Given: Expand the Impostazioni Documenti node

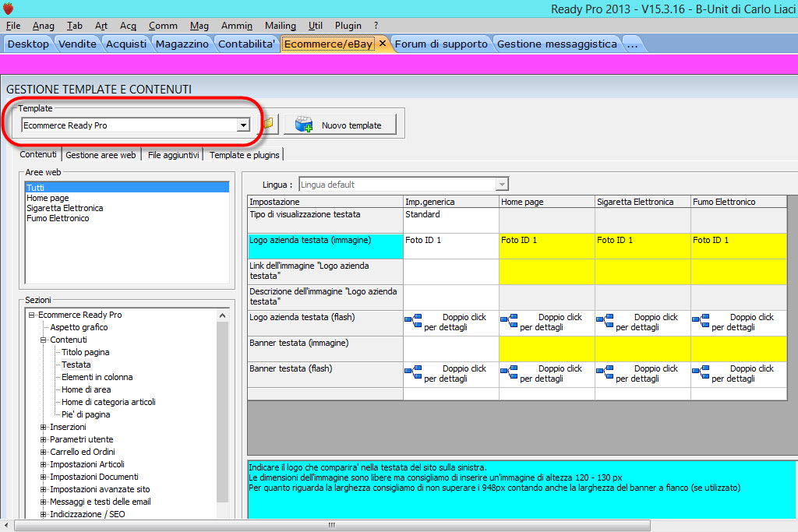Looking at the screenshot, I should (44, 477).
